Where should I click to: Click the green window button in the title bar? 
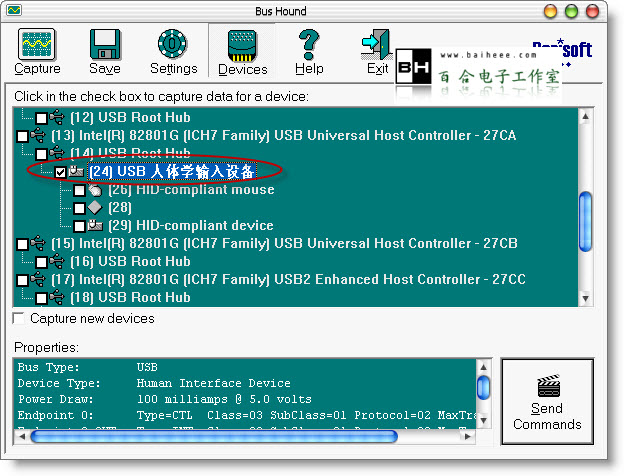[x=571, y=11]
